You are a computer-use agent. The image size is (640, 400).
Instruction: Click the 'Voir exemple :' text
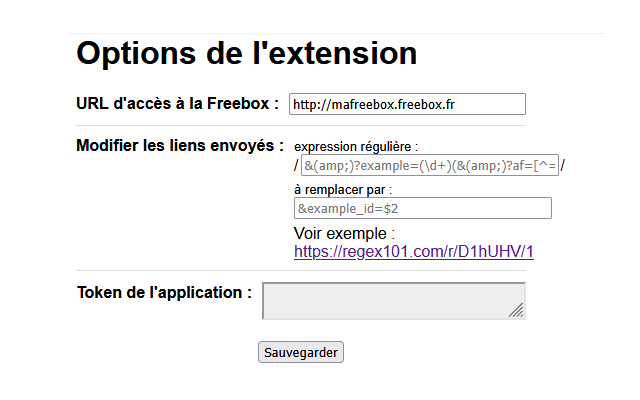[344, 233]
